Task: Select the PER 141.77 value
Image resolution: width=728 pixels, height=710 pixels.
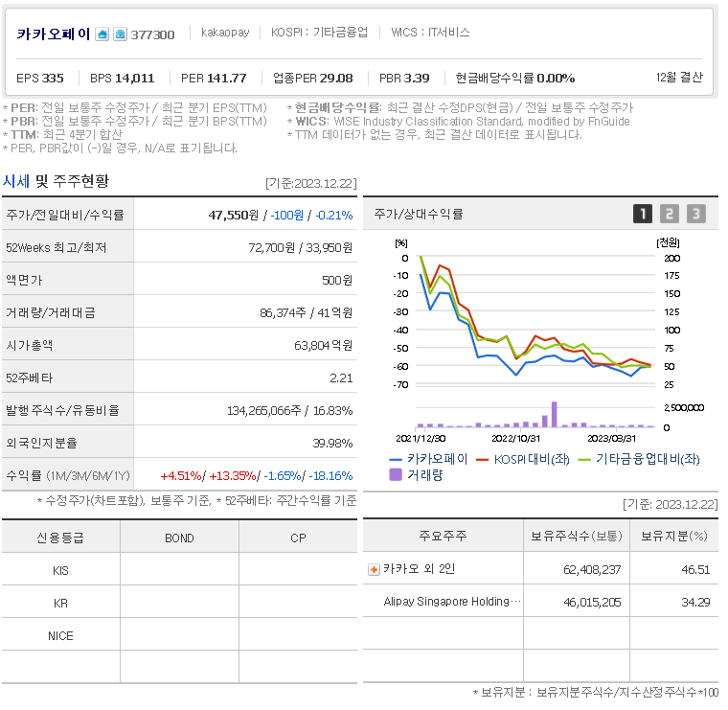Action: 214,78
